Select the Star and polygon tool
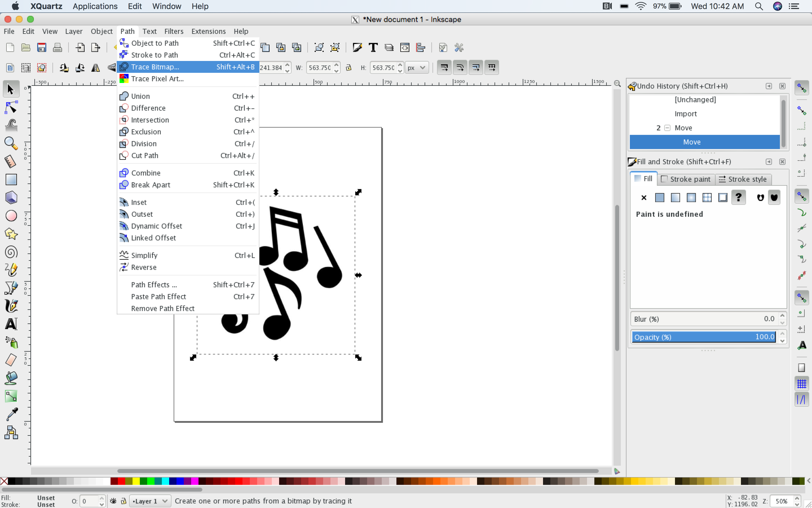 [11, 234]
